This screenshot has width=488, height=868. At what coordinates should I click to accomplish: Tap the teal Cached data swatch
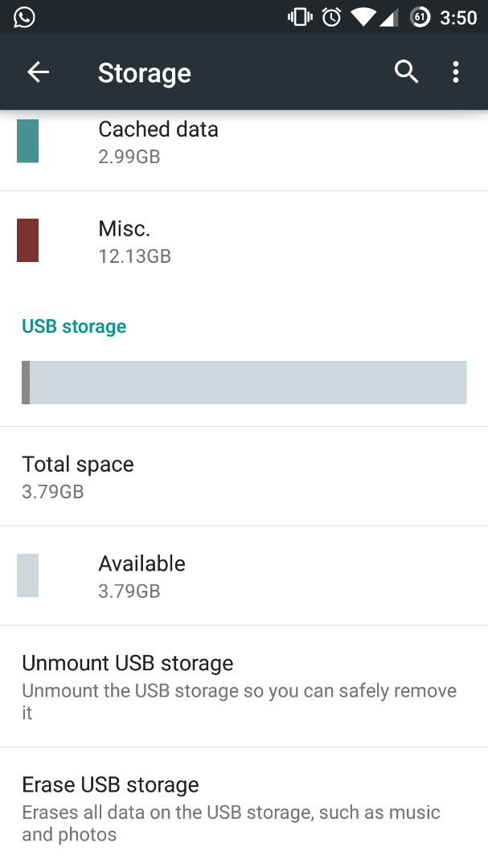[27, 141]
